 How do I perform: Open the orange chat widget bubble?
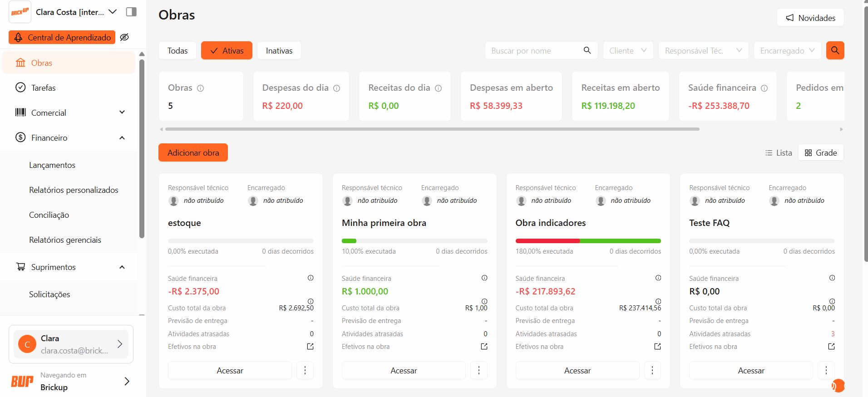coord(838,386)
